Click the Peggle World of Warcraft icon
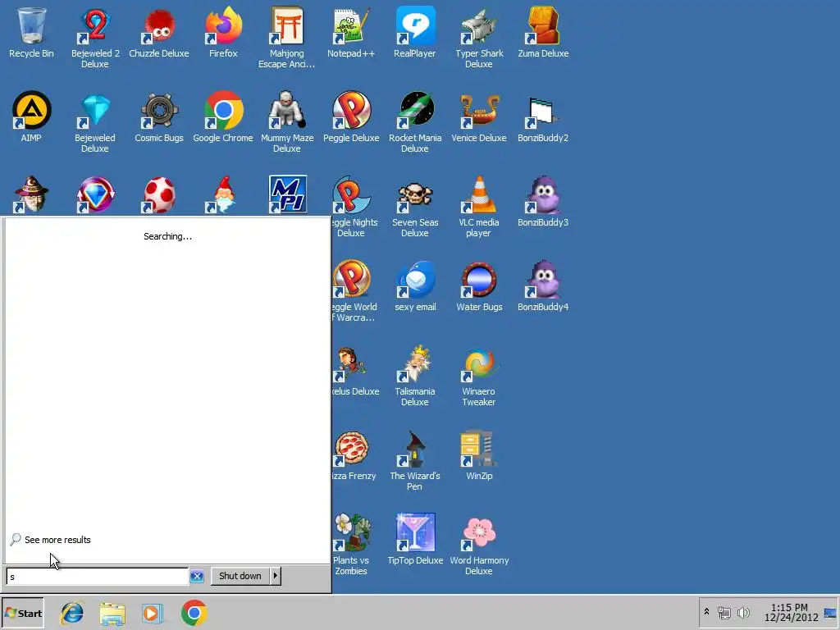 coord(354,291)
